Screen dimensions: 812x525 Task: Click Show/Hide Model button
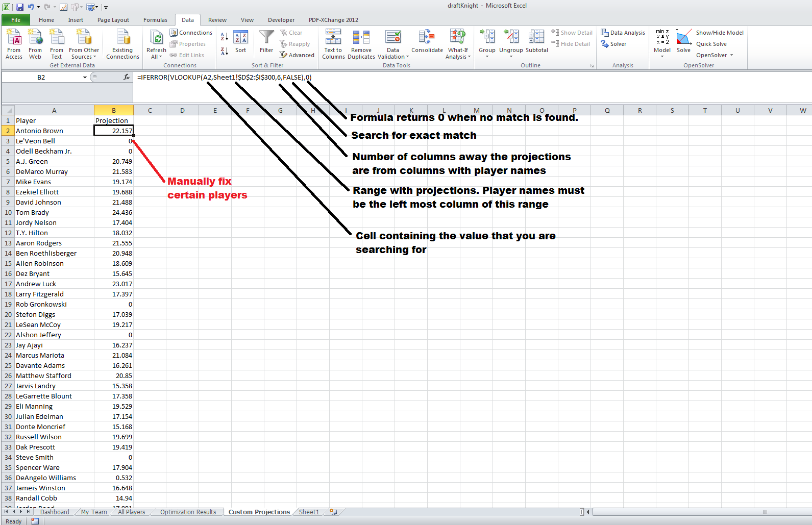click(x=720, y=33)
